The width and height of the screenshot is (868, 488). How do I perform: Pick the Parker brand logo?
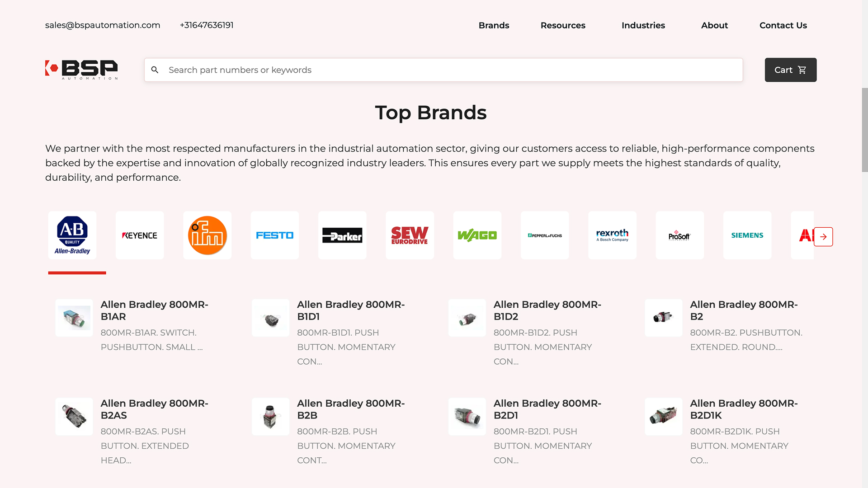tap(342, 235)
